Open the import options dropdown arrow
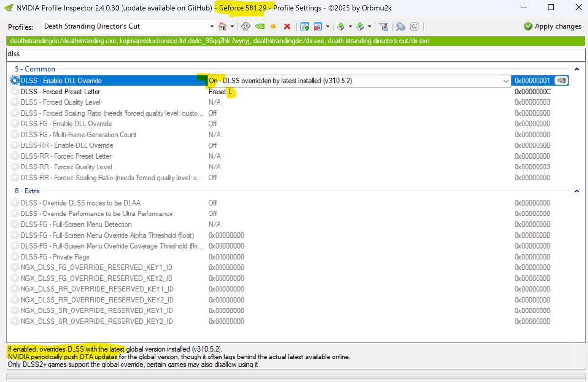 tap(370, 26)
